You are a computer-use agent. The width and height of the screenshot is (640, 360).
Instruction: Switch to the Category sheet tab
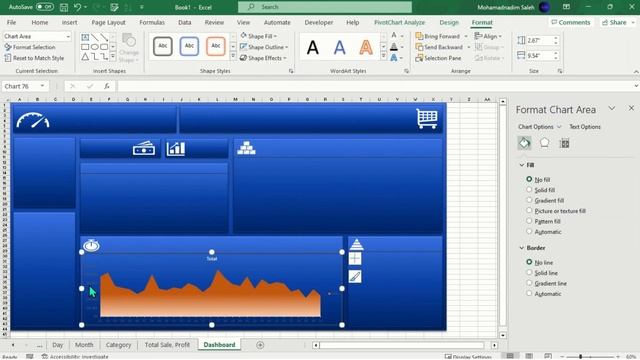click(x=118, y=345)
